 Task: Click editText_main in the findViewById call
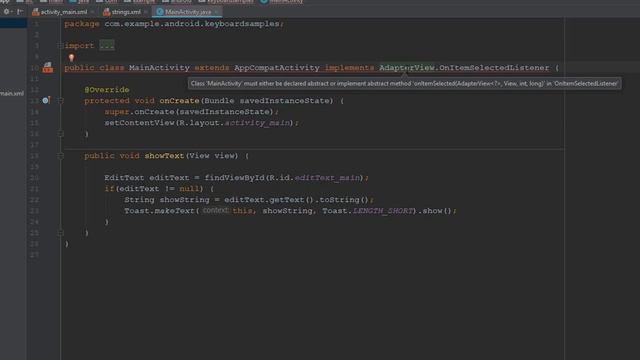coord(327,178)
